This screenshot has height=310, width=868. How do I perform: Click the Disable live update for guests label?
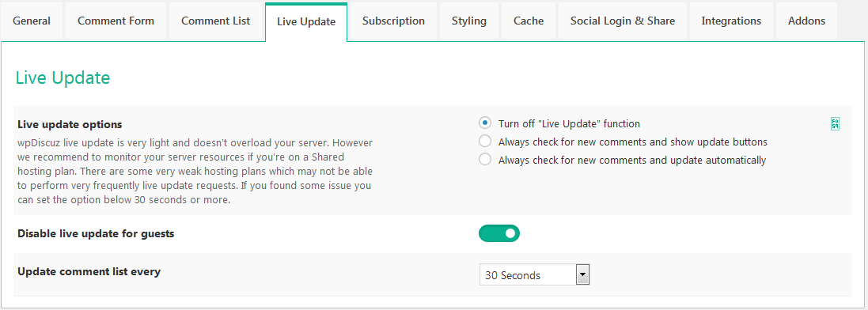(x=96, y=233)
